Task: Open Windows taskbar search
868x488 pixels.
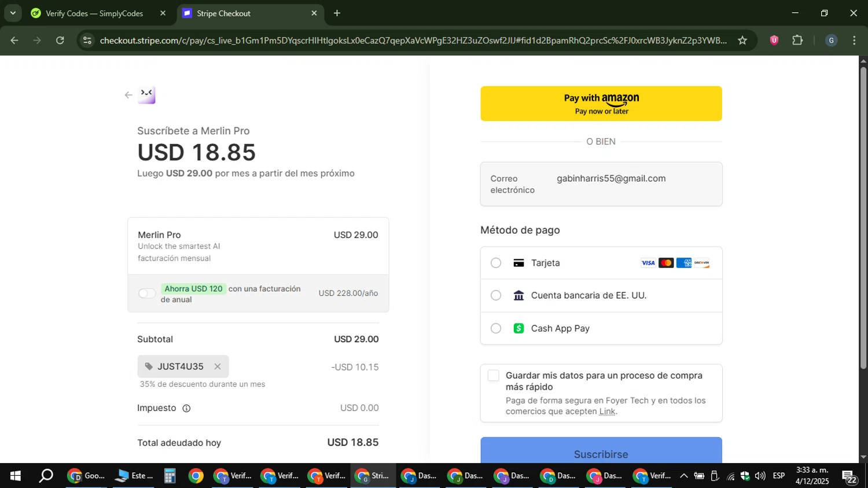Action: 46,476
